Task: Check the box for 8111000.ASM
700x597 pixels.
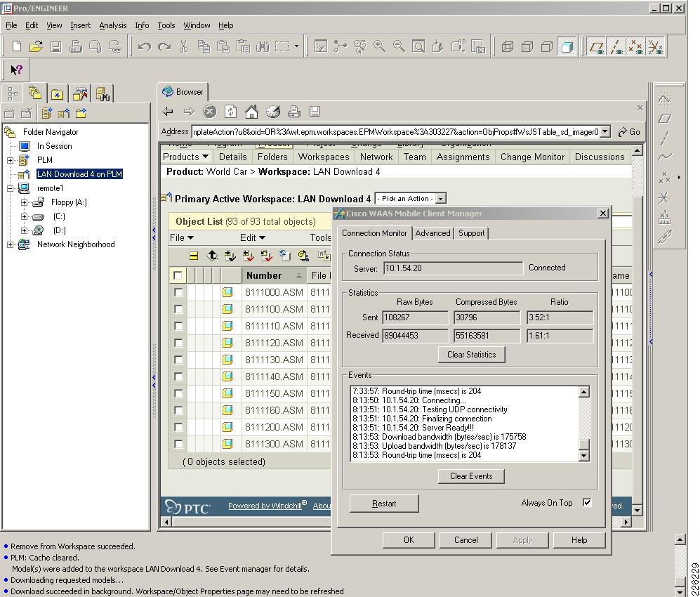Action: (178, 292)
